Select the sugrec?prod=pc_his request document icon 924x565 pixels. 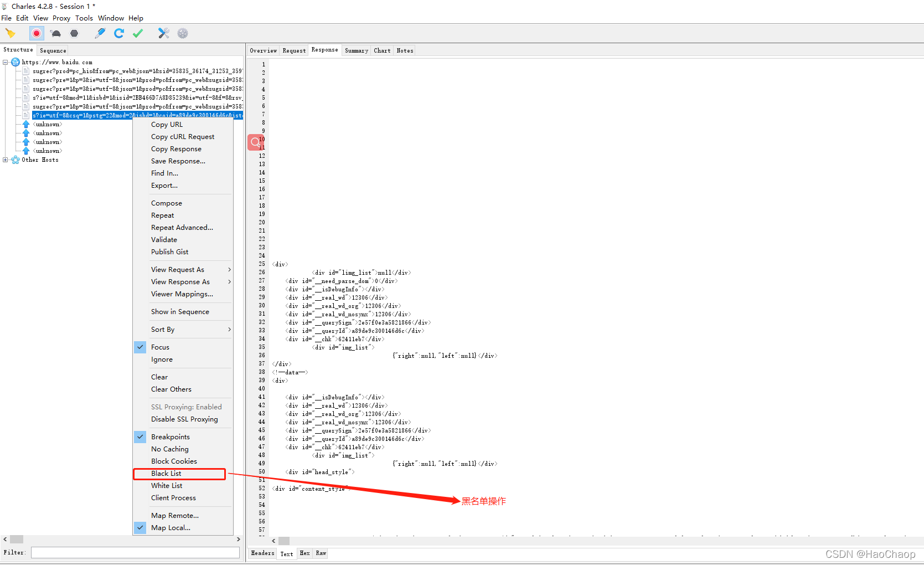click(x=26, y=71)
